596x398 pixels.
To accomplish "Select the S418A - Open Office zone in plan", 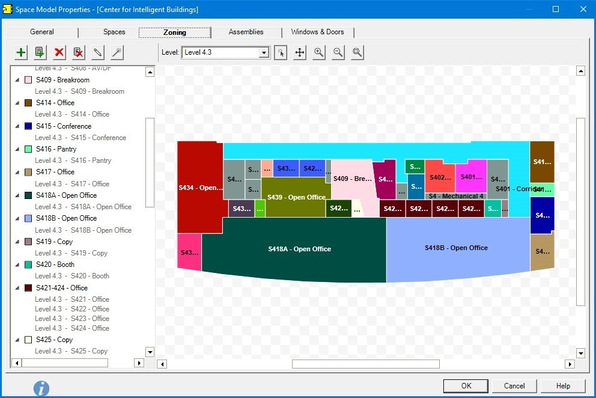I will tap(299, 249).
